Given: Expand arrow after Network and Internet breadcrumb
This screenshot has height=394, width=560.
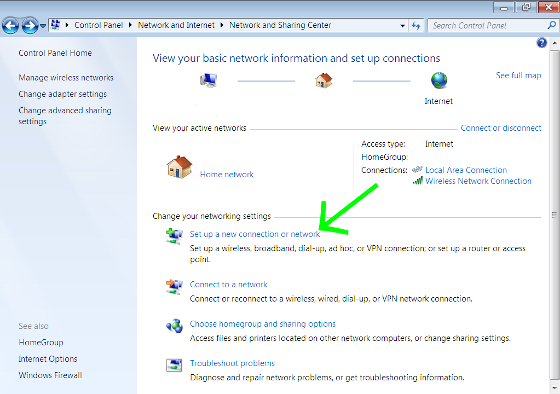Looking at the screenshot, I should tap(222, 25).
